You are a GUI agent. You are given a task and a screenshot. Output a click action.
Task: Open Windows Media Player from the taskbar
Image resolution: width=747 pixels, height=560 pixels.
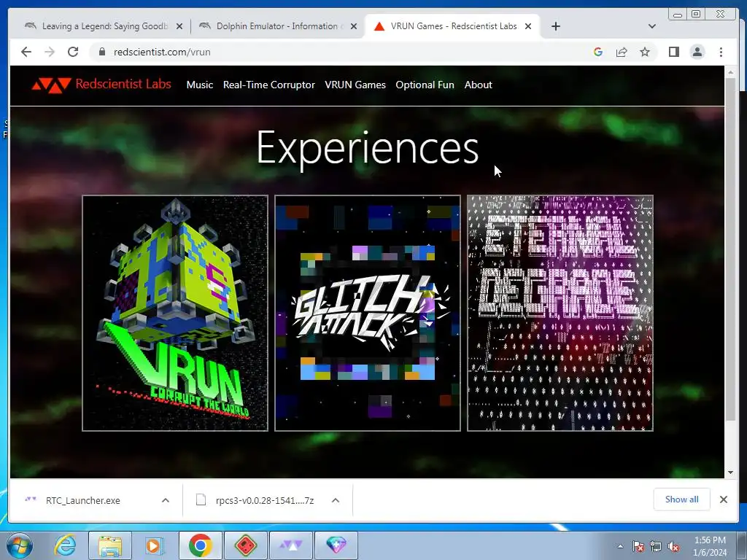[x=153, y=545]
